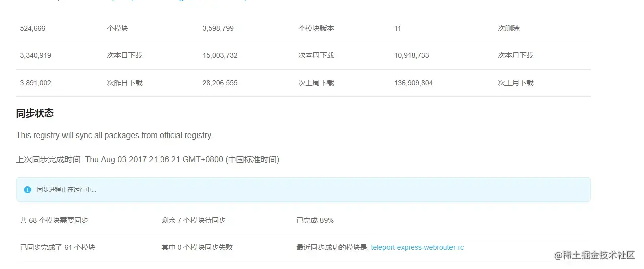Click the 次本日下载 label

(125, 55)
